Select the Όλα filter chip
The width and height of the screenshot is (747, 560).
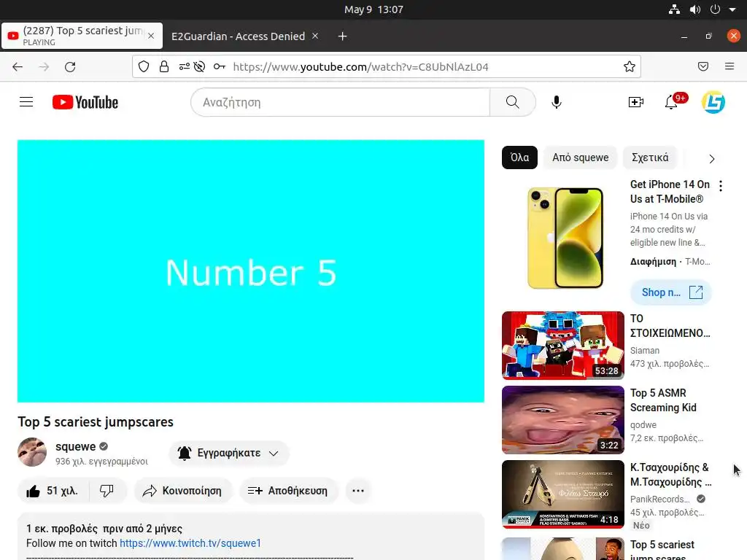click(x=519, y=157)
